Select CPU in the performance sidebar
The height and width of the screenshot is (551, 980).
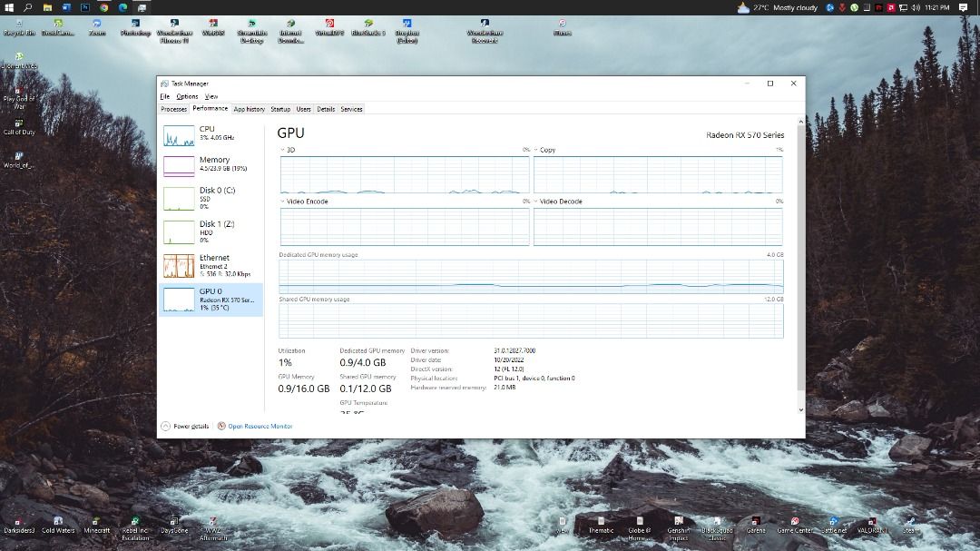pyautogui.click(x=211, y=136)
